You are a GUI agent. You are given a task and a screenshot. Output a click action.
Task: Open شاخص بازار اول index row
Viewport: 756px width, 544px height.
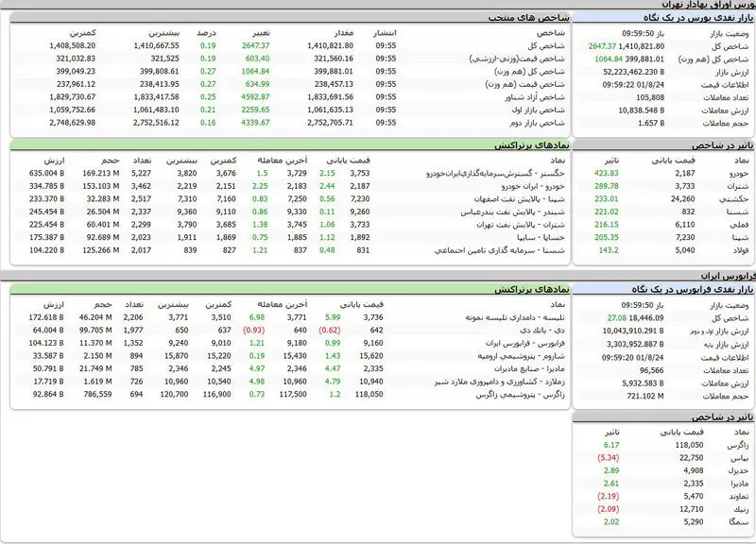tap(538, 110)
